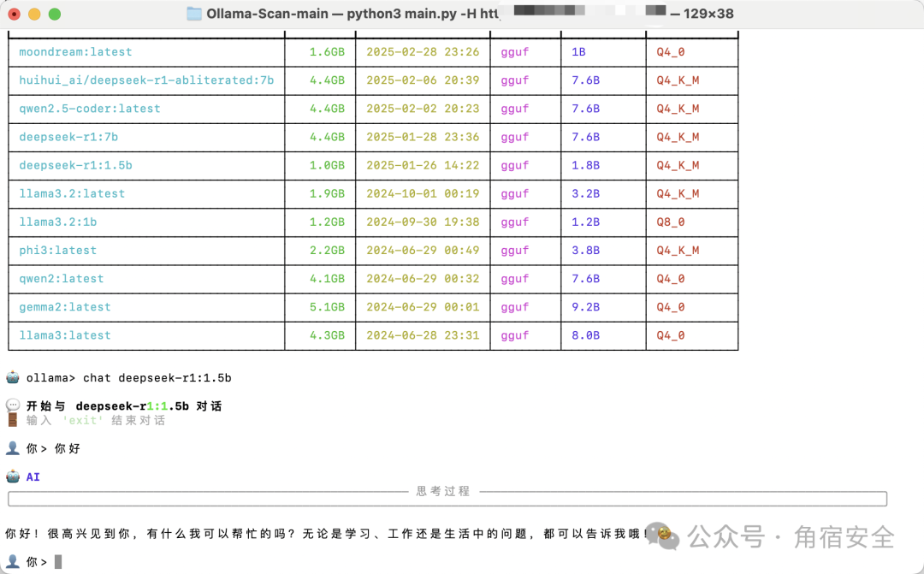Click the cursor block at the bottom prompt
924x574 pixels.
58,562
